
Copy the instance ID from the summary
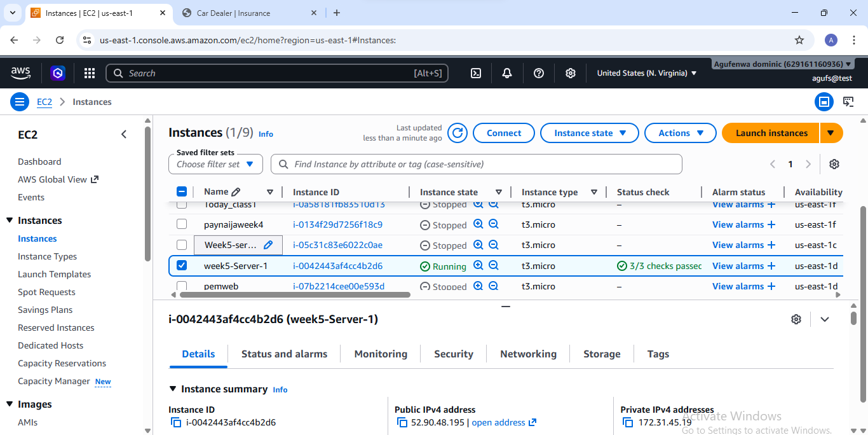(176, 422)
